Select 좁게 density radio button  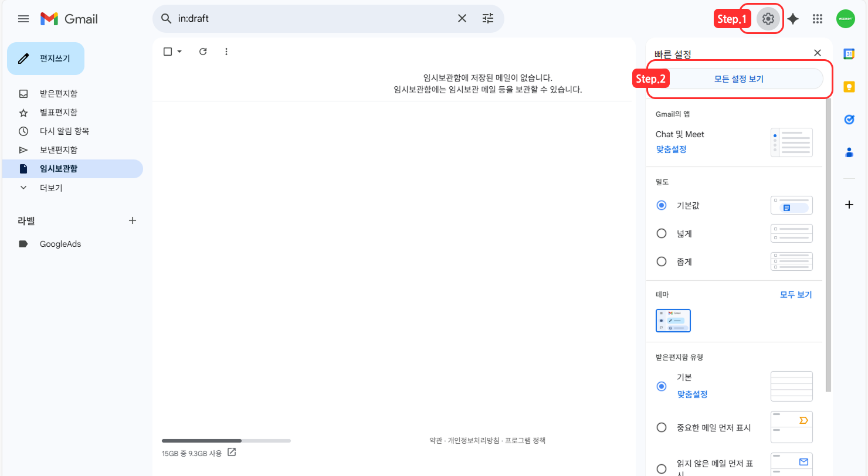click(662, 261)
